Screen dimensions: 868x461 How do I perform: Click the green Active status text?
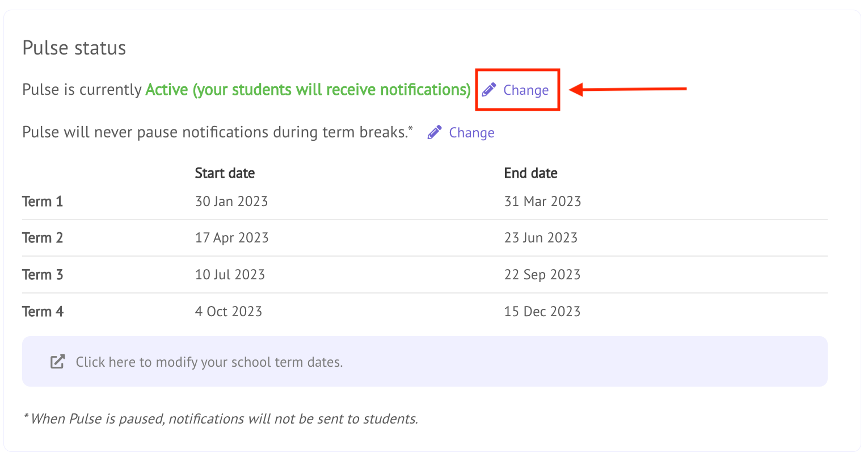(308, 90)
